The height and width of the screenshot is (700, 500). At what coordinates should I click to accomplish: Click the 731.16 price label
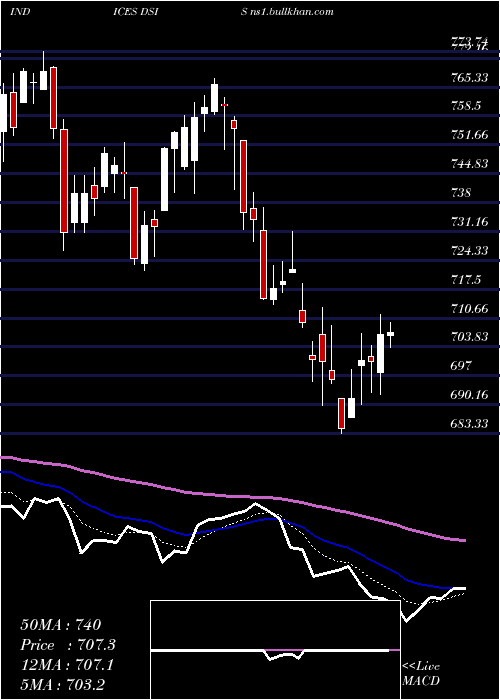tap(469, 222)
